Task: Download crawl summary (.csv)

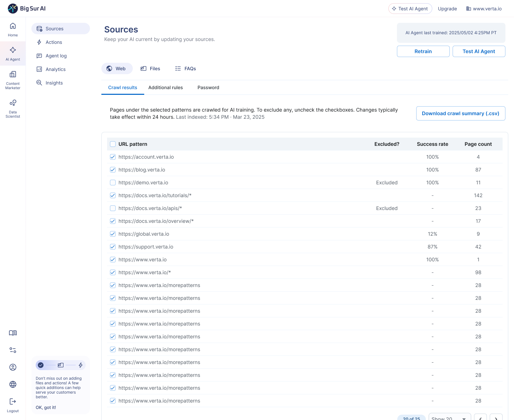Action: tap(460, 113)
